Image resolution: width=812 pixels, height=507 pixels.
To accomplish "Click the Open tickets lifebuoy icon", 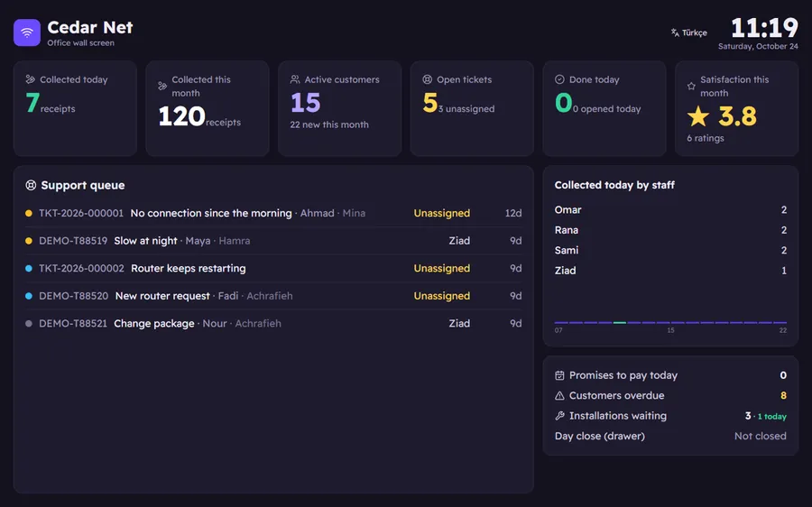I will click(x=428, y=79).
